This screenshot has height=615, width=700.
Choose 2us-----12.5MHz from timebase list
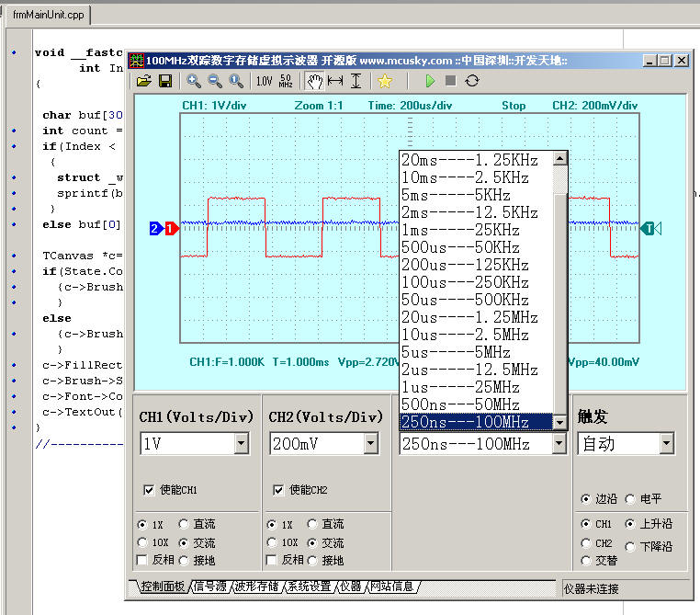pos(477,370)
